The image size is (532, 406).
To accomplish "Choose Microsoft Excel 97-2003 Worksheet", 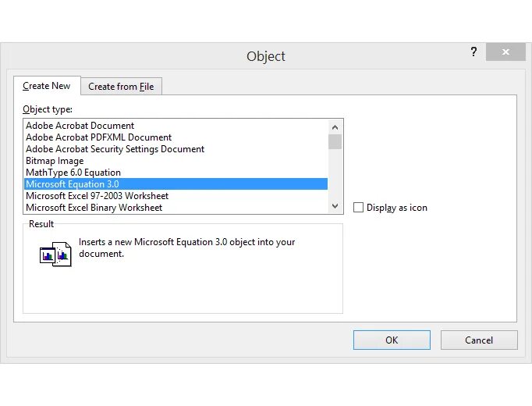I will point(176,196).
